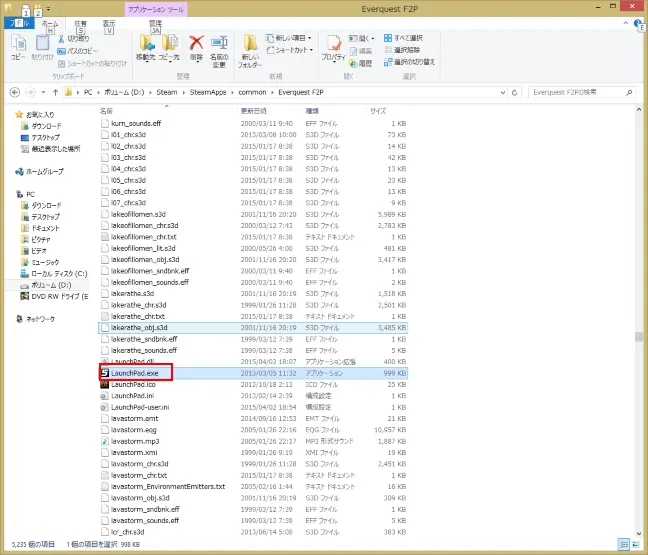This screenshot has width=648, height=555.
Task: Sort by the Type column header
Action: [x=312, y=111]
